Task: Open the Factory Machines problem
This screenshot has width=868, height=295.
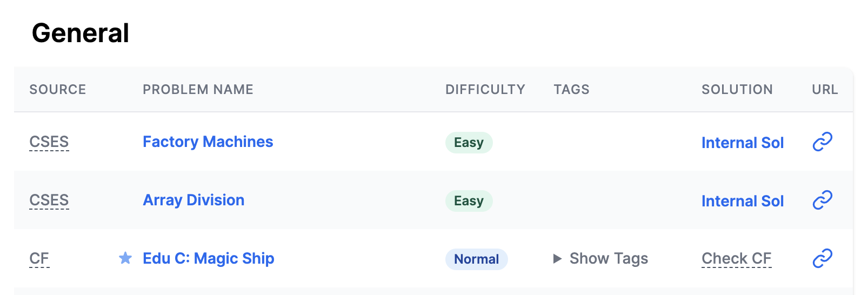Action: click(x=208, y=142)
